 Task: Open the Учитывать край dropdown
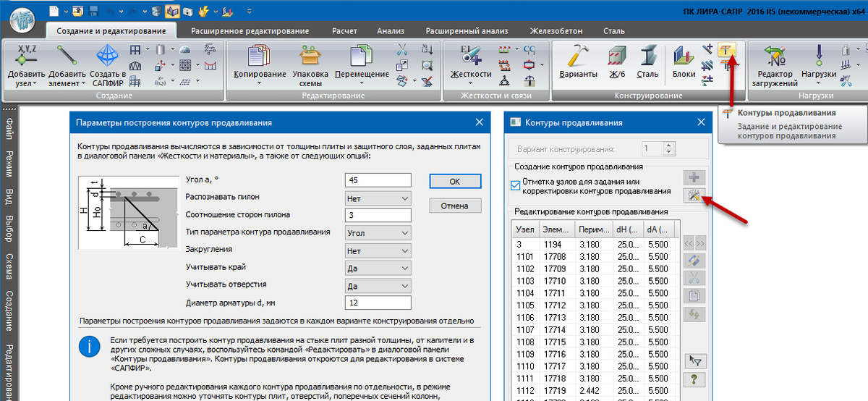click(x=378, y=268)
